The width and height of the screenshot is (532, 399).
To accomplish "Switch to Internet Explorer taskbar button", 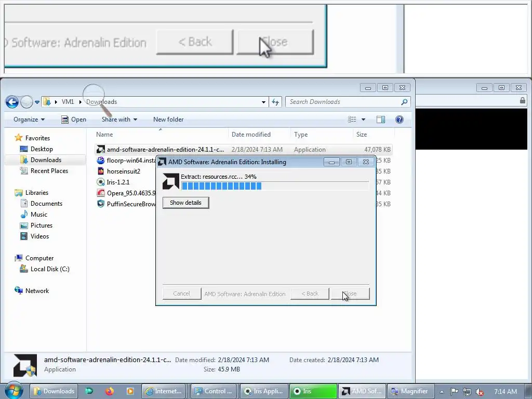I will (164, 391).
